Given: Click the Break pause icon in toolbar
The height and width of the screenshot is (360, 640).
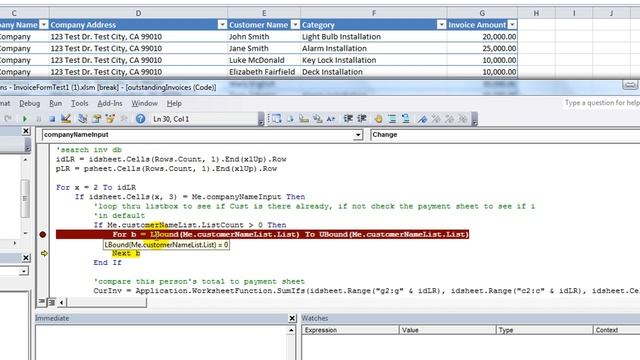Looking at the screenshot, I should [39, 119].
